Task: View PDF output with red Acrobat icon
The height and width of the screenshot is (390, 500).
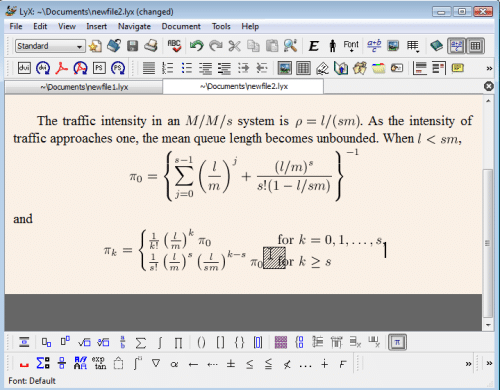Action: [62, 68]
